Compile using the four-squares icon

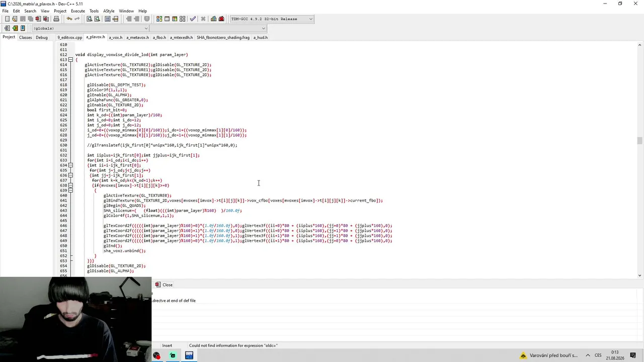[159, 19]
